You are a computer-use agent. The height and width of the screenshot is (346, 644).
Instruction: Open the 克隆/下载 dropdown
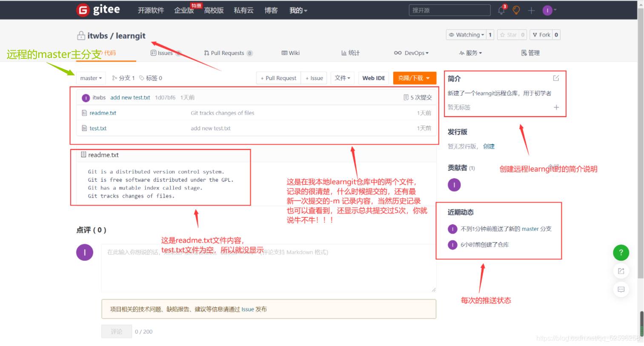(x=415, y=78)
